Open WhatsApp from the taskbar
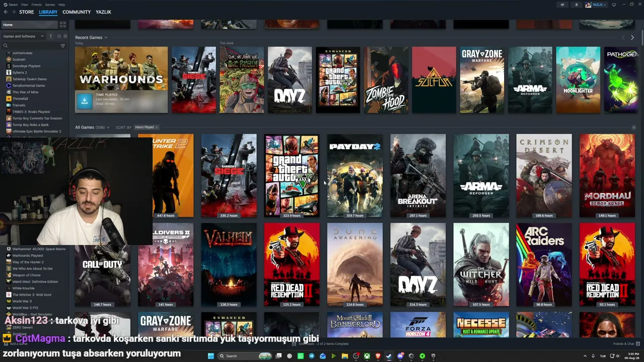This screenshot has height=362, width=644. pos(300,356)
